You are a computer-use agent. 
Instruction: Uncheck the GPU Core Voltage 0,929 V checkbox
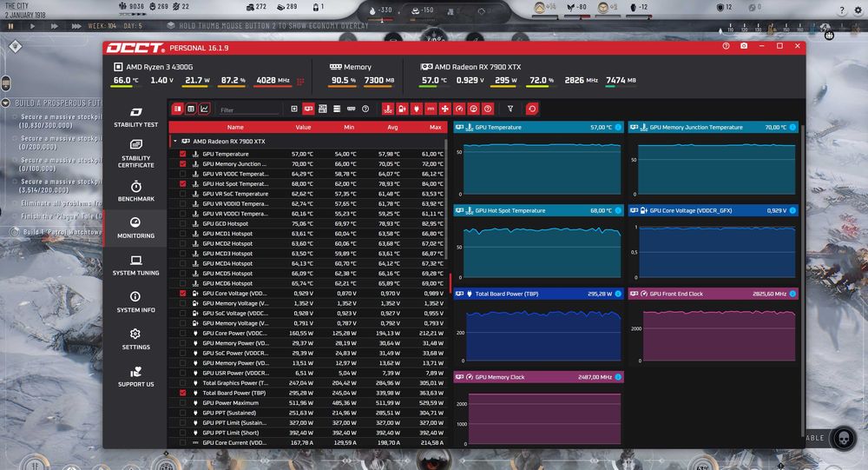tap(182, 293)
